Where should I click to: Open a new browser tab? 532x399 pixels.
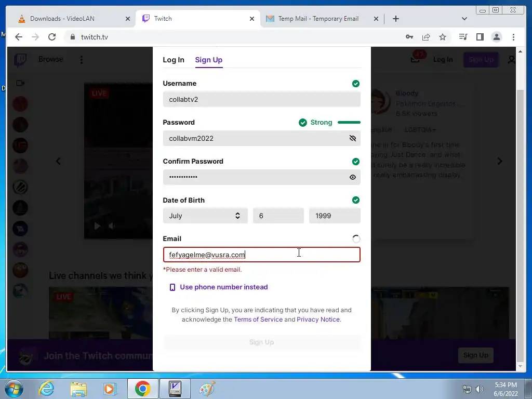pyautogui.click(x=395, y=19)
